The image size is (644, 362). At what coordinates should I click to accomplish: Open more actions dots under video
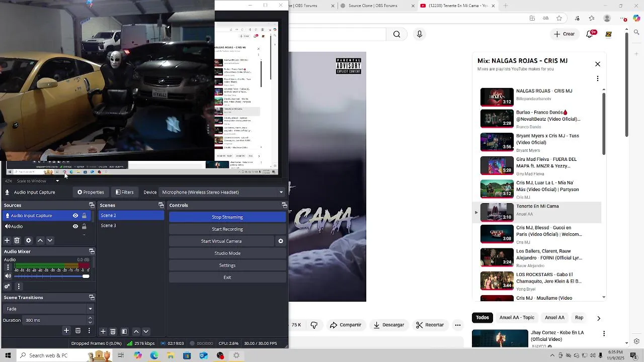458,325
